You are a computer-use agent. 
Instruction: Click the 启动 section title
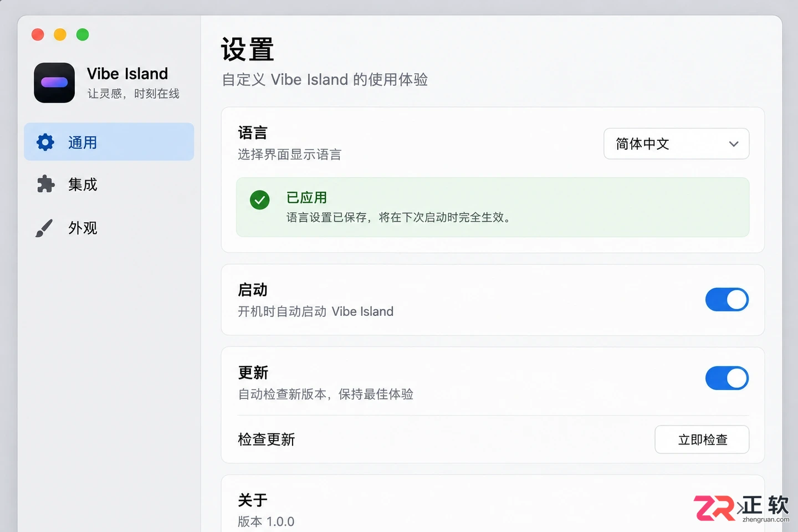click(x=253, y=290)
